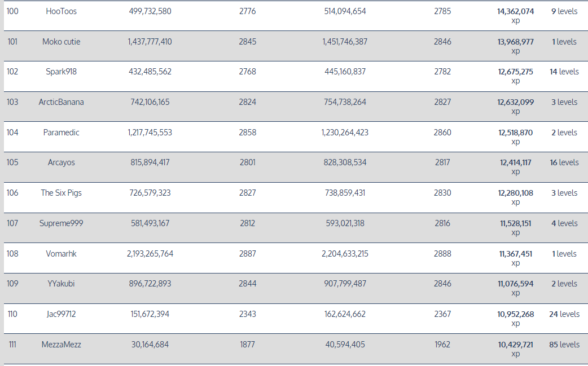Click MezzaMezz player name

(61, 345)
